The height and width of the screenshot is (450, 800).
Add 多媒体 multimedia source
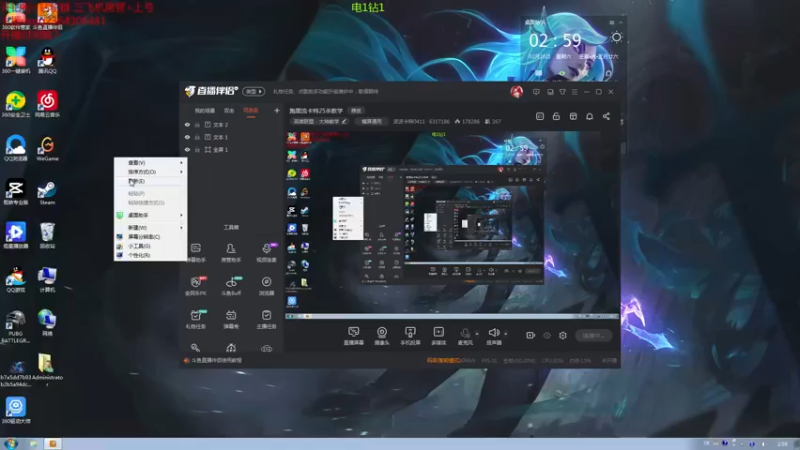pos(439,336)
